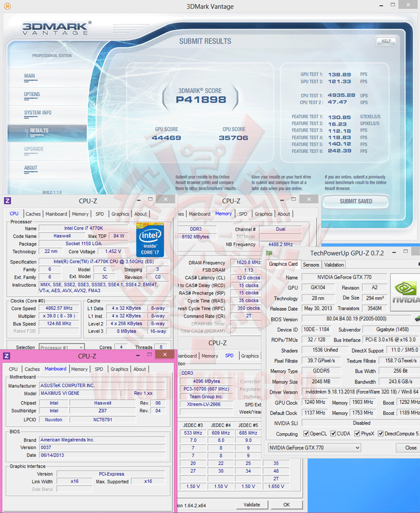Open Validation tab in GPU-Z
The width and height of the screenshot is (420, 513).
[334, 265]
